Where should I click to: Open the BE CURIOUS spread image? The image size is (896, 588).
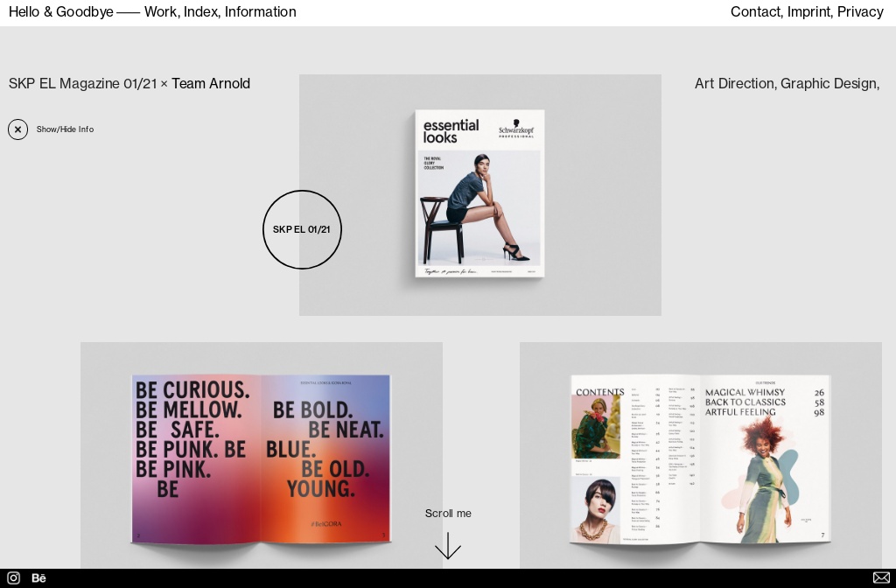[261, 459]
